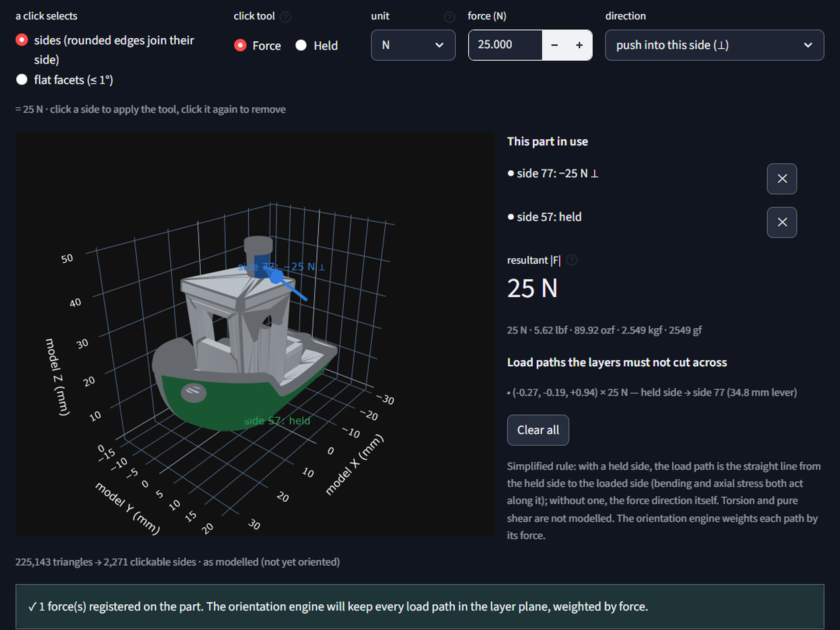Select flat facets (≤ 1°) option
Screen dimensions: 840x630
22,80
